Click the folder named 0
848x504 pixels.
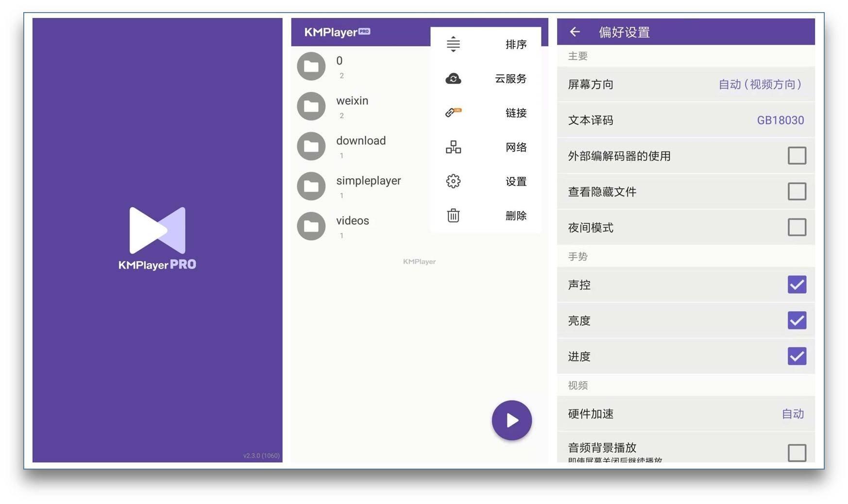pos(339,61)
